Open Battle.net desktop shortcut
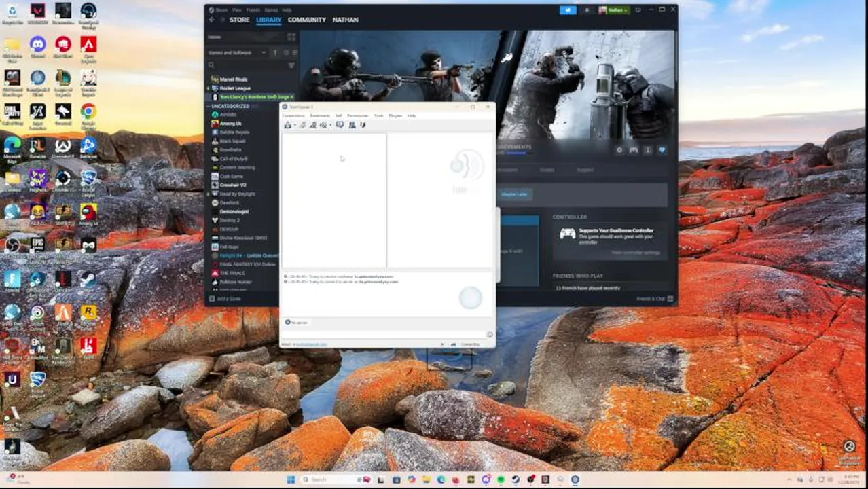This screenshot has width=868, height=489. (88, 147)
